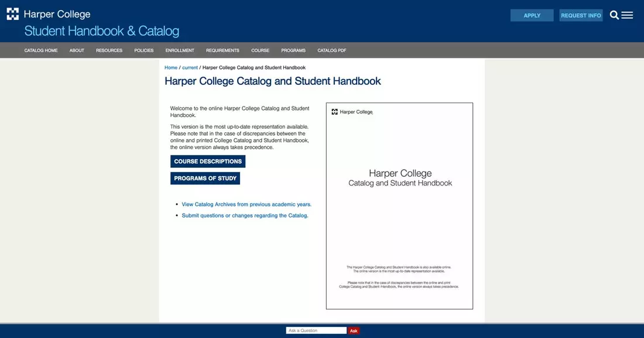This screenshot has width=644, height=338.
Task: Click the catalog cover image
Action: click(399, 206)
